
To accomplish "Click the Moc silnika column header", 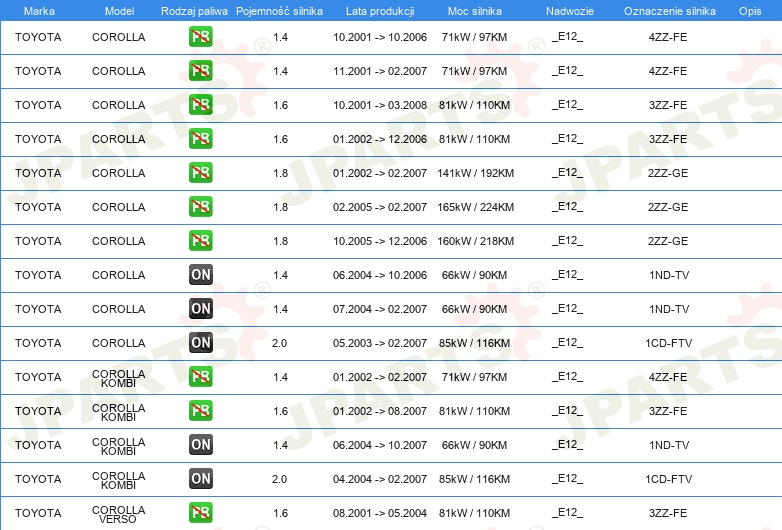I will [x=474, y=11].
